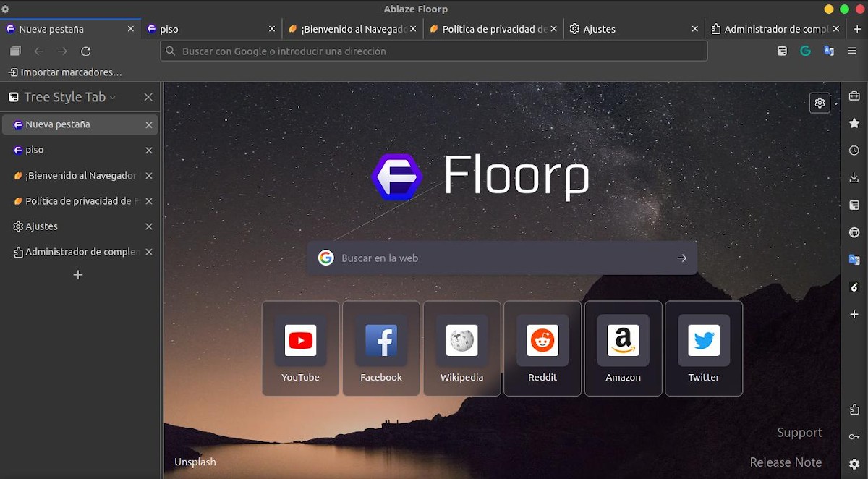Image resolution: width=868 pixels, height=479 pixels.
Task: Open the history clock sidebar icon
Action: pos(854,151)
